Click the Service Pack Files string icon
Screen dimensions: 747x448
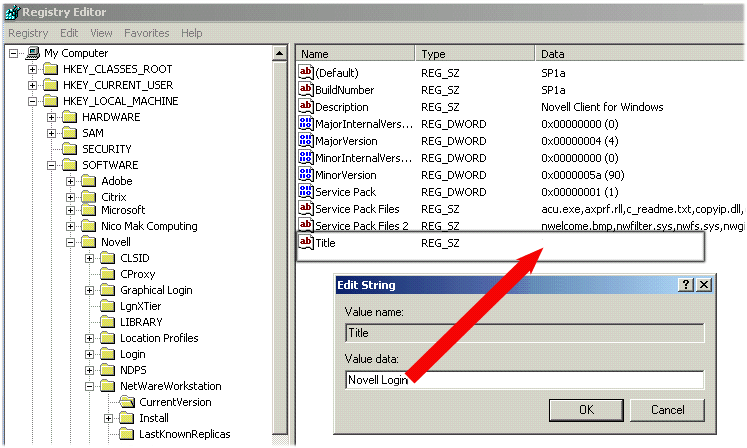(x=306, y=208)
